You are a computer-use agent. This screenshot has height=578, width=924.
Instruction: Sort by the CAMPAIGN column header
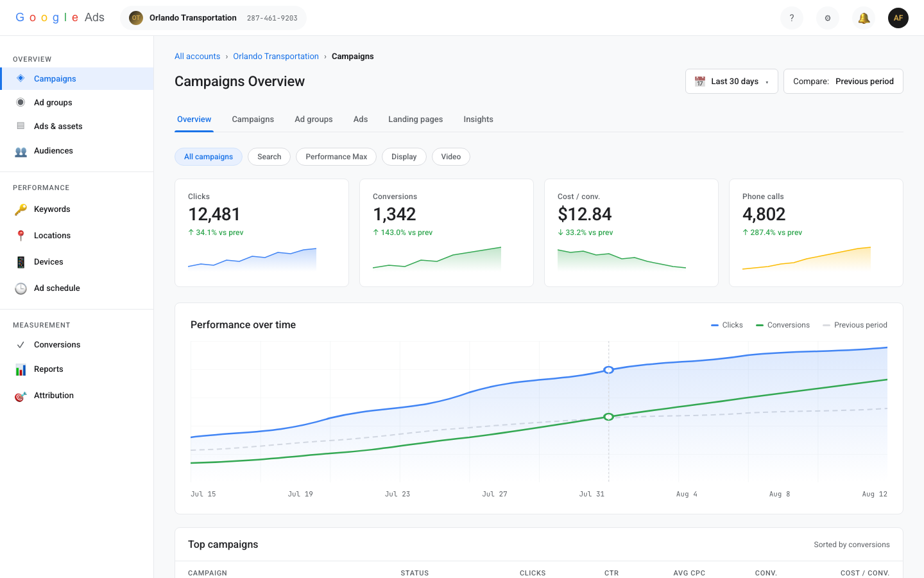(207, 573)
